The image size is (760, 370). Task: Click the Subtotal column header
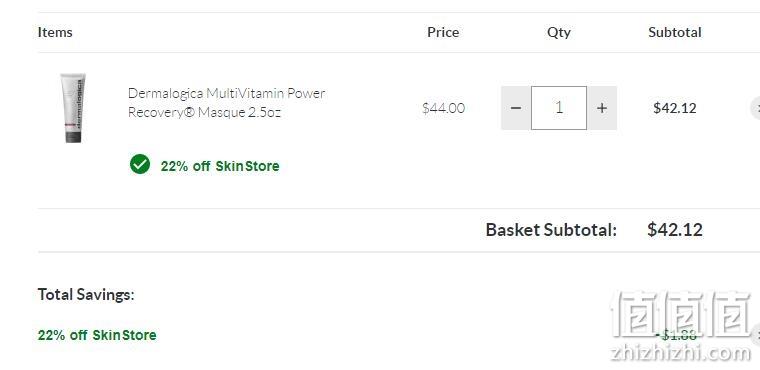tap(675, 32)
